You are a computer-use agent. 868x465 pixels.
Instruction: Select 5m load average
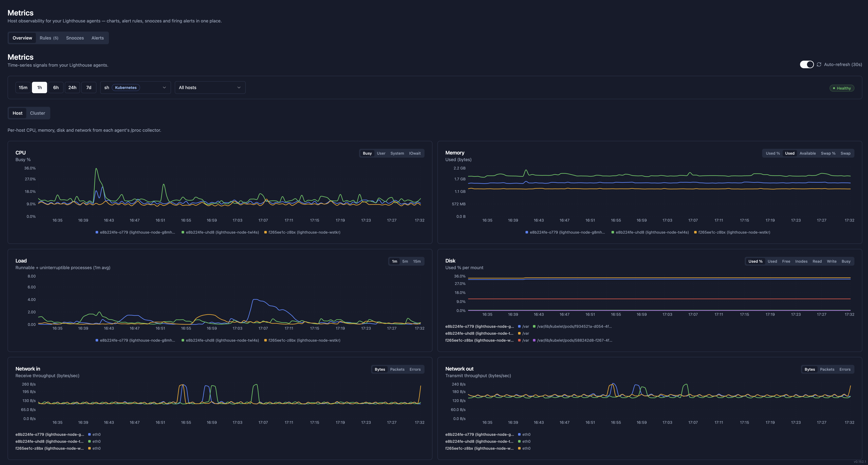405,261
